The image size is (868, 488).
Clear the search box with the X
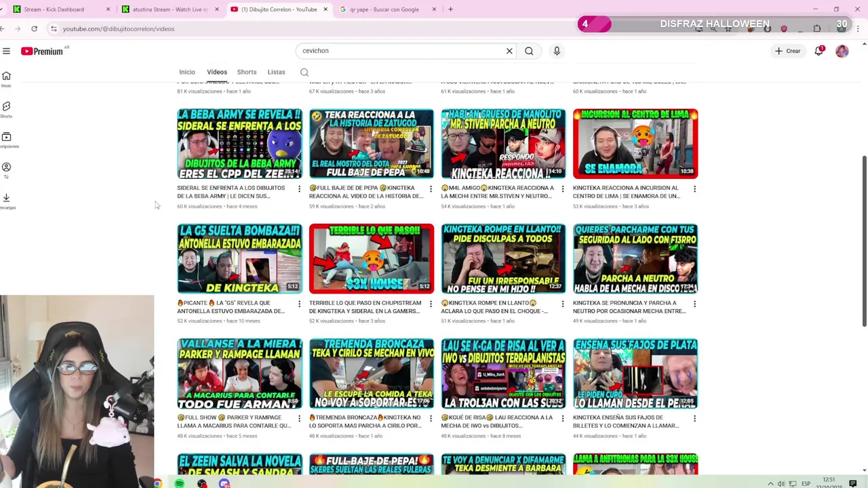509,51
